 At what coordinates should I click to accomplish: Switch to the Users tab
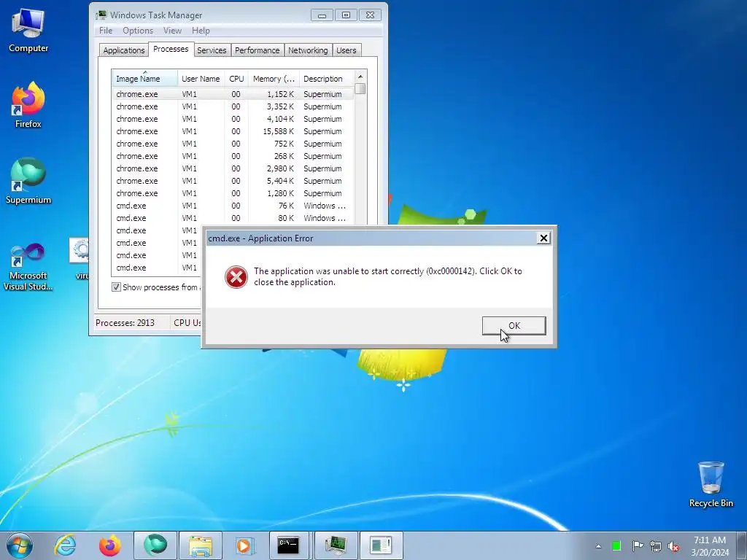point(347,50)
